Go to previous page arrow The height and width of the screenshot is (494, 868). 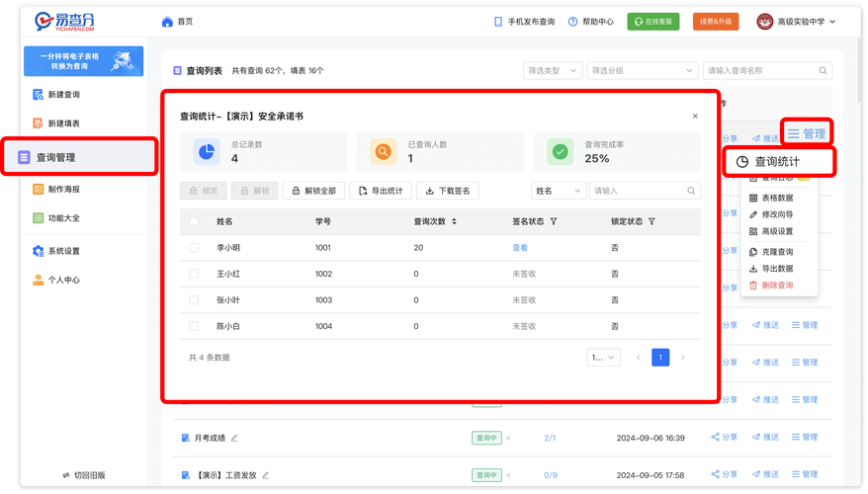tap(639, 358)
